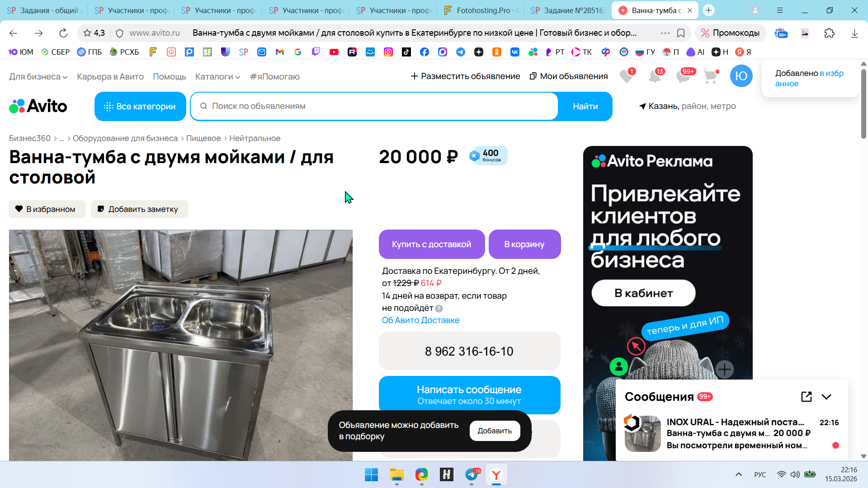Open Windows Start menu on taskbar
868x488 pixels.
tap(371, 475)
